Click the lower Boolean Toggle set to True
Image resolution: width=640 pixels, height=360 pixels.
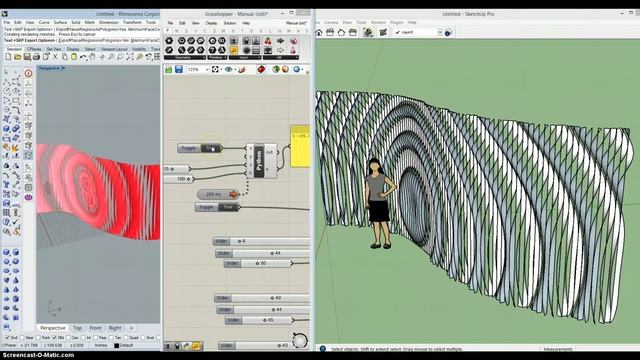click(217, 207)
